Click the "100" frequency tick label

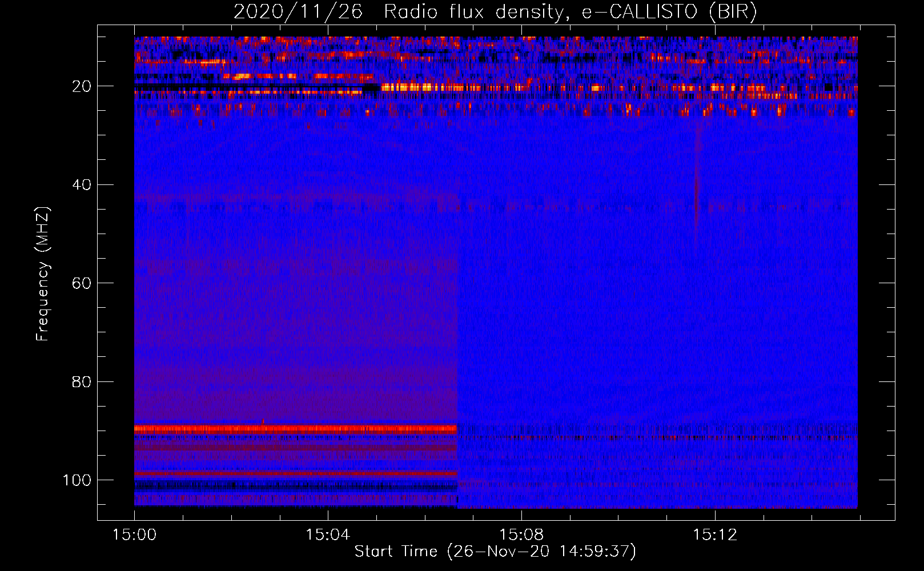(x=77, y=480)
